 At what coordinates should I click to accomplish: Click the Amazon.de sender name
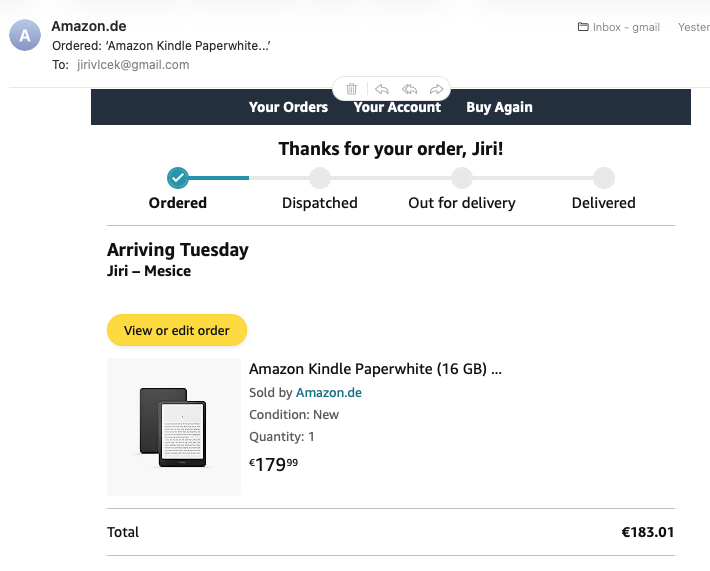coord(89,26)
